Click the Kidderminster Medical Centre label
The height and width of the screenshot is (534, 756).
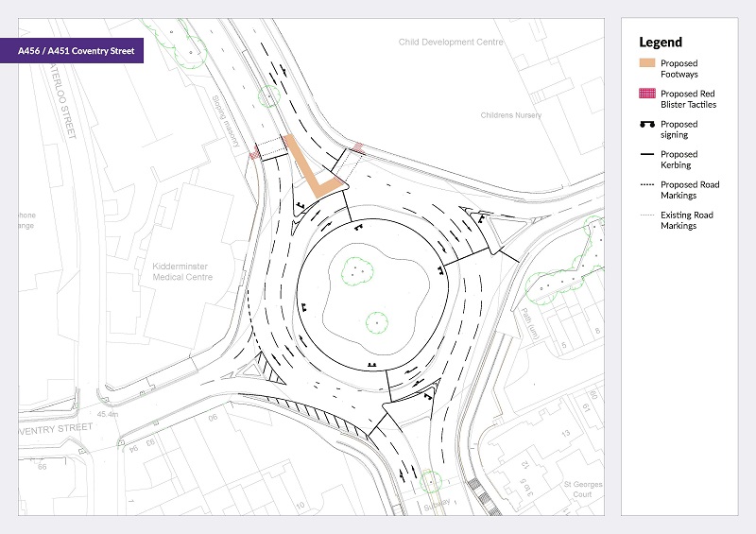(x=183, y=272)
